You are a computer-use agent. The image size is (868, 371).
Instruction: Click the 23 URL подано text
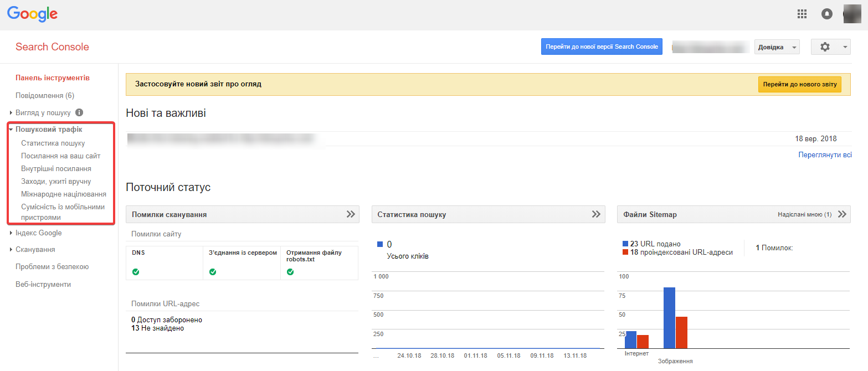(655, 244)
